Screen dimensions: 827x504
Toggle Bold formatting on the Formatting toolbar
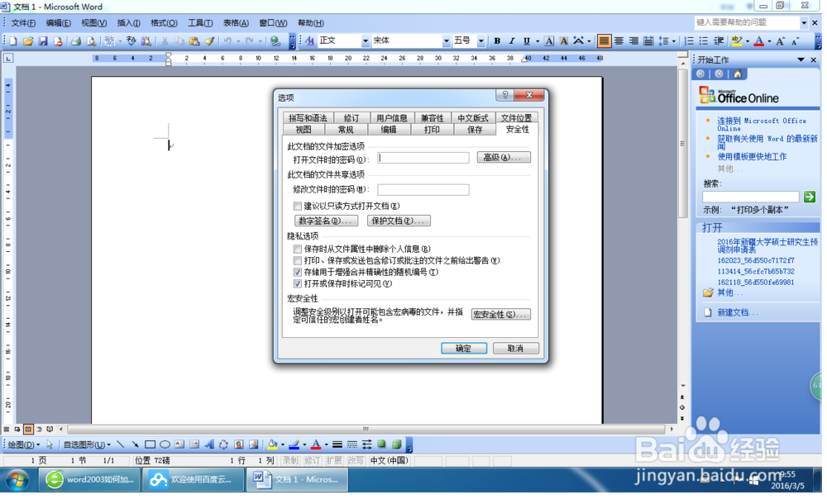click(x=496, y=40)
